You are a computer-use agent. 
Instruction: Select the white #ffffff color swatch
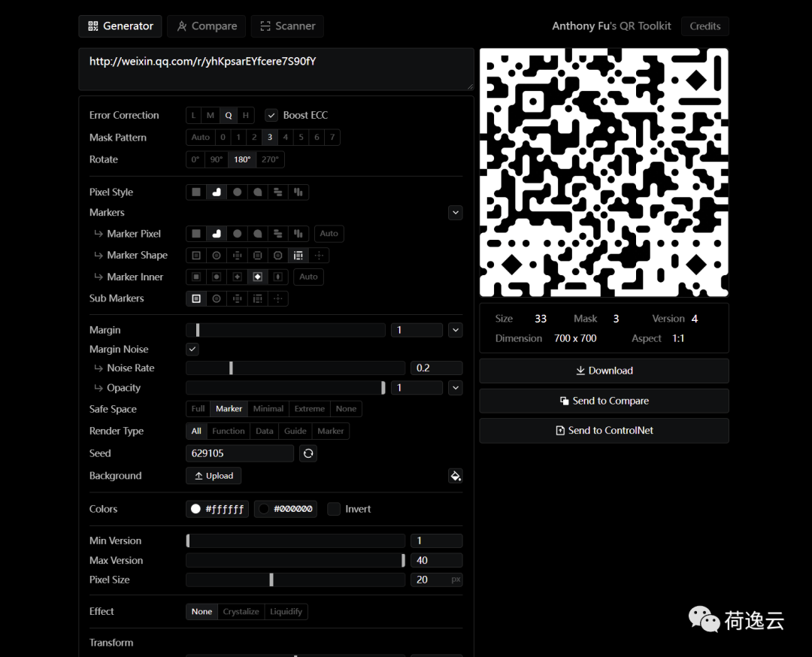click(217, 509)
